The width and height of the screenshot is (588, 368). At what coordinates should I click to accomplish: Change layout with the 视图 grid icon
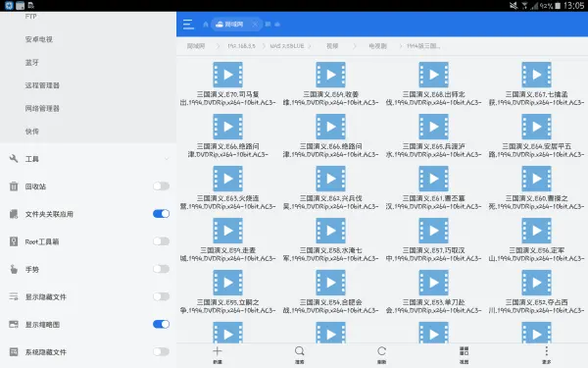pos(464,351)
